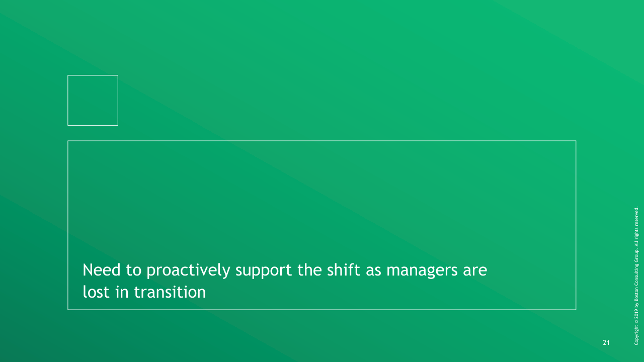Click the word "lost" in the headline
The height and width of the screenshot is (362, 644).
96,292
